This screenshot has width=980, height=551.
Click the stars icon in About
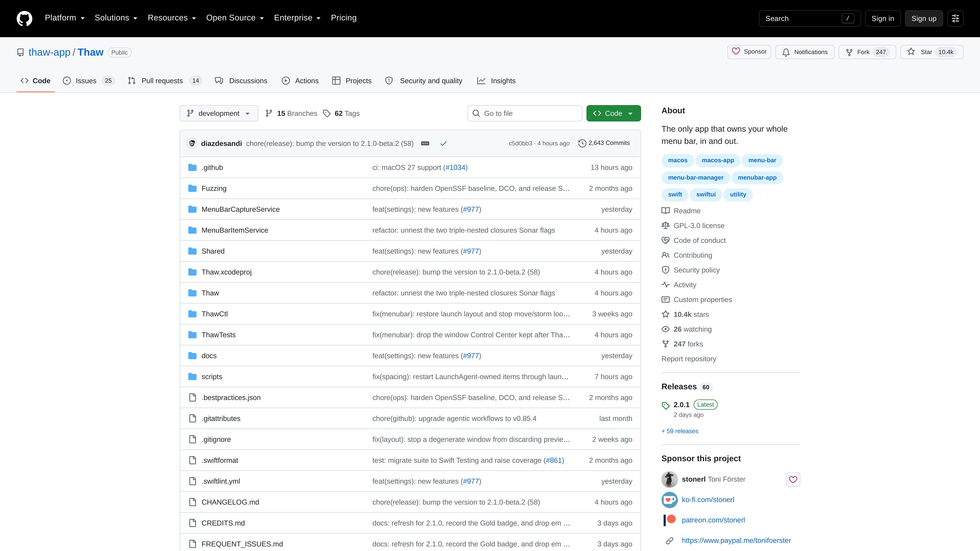[x=665, y=314]
